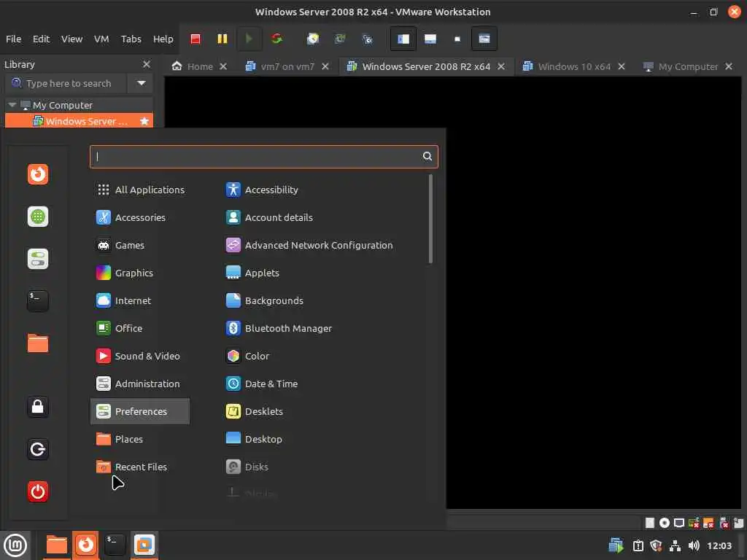Select Recent Files category

(141, 467)
